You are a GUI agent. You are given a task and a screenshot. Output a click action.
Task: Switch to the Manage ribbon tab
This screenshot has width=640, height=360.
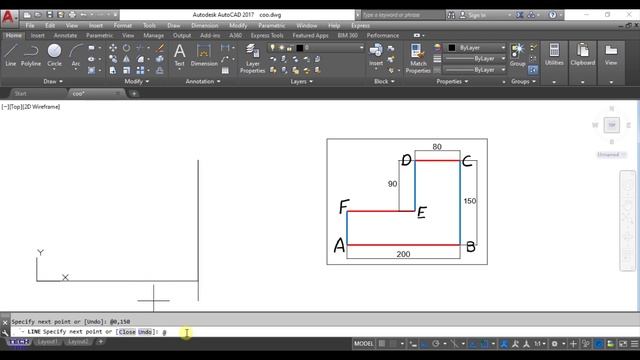(x=153, y=36)
